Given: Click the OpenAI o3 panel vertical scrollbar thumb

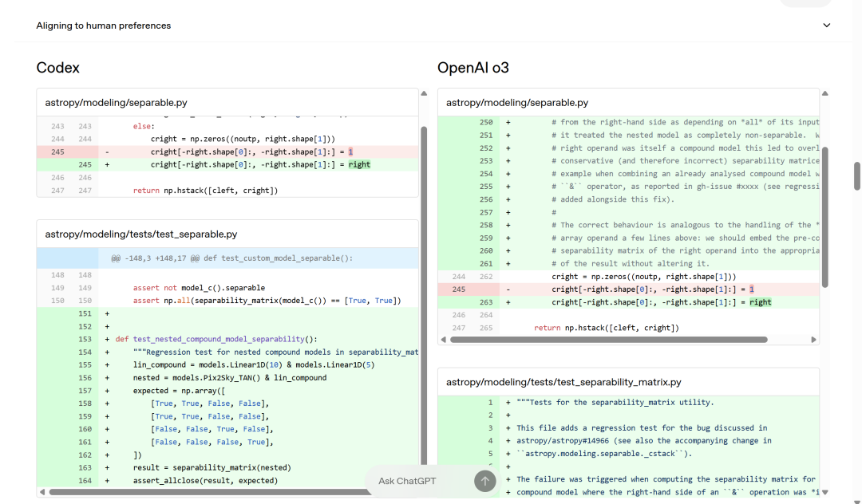Looking at the screenshot, I should pos(824,217).
